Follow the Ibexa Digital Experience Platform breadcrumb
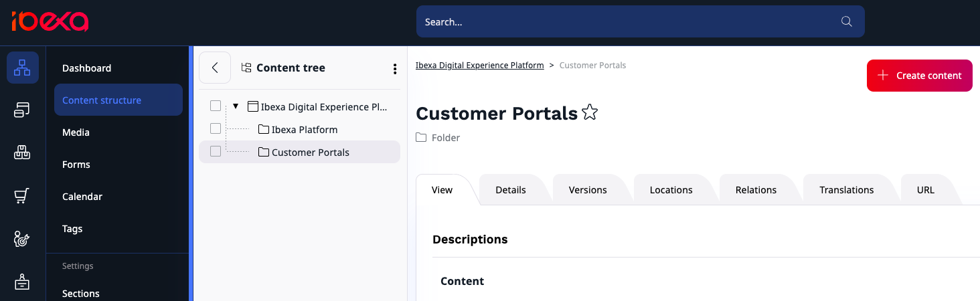The width and height of the screenshot is (980, 301). pos(479,66)
